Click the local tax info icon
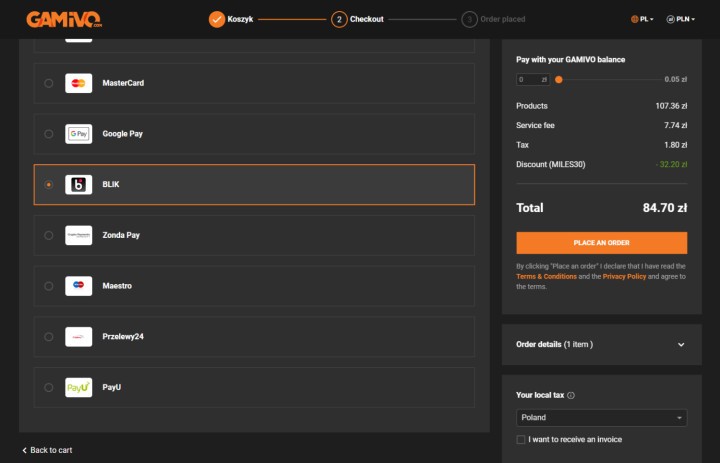This screenshot has width=720, height=463. click(571, 395)
